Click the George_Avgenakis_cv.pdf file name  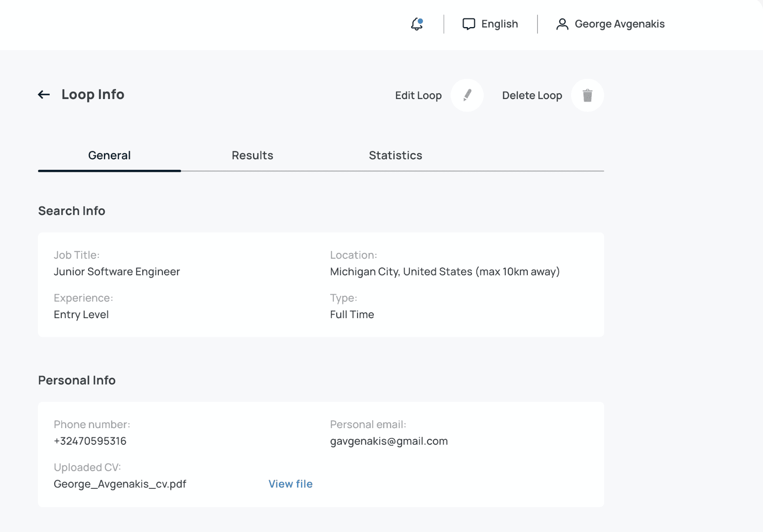point(120,484)
